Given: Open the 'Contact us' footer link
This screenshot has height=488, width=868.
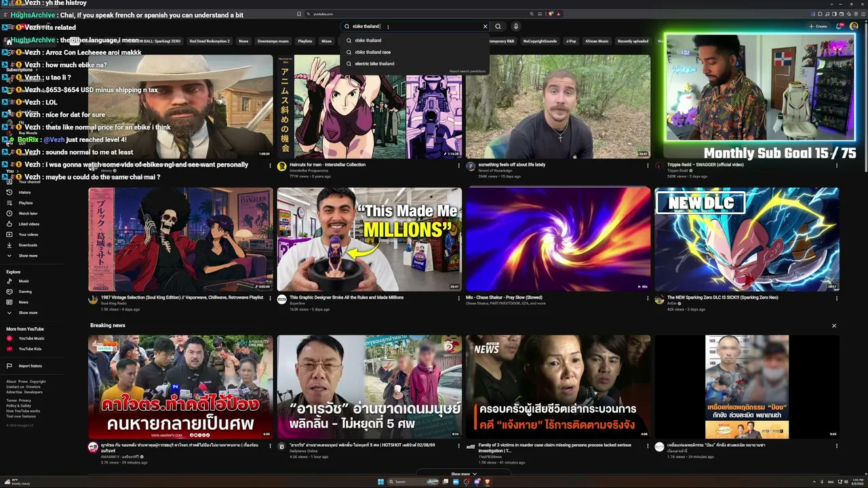Looking at the screenshot, I should 15,386.
